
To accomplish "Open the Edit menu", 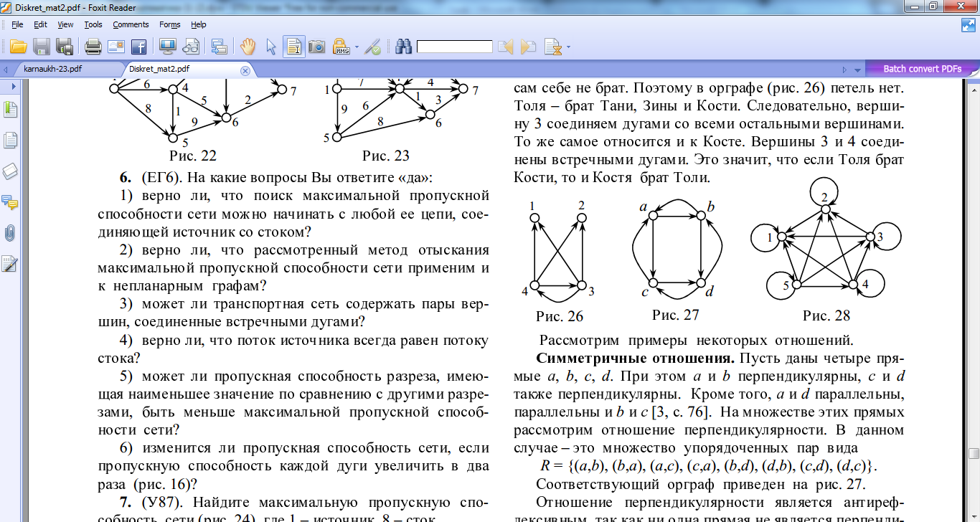I will point(40,24).
